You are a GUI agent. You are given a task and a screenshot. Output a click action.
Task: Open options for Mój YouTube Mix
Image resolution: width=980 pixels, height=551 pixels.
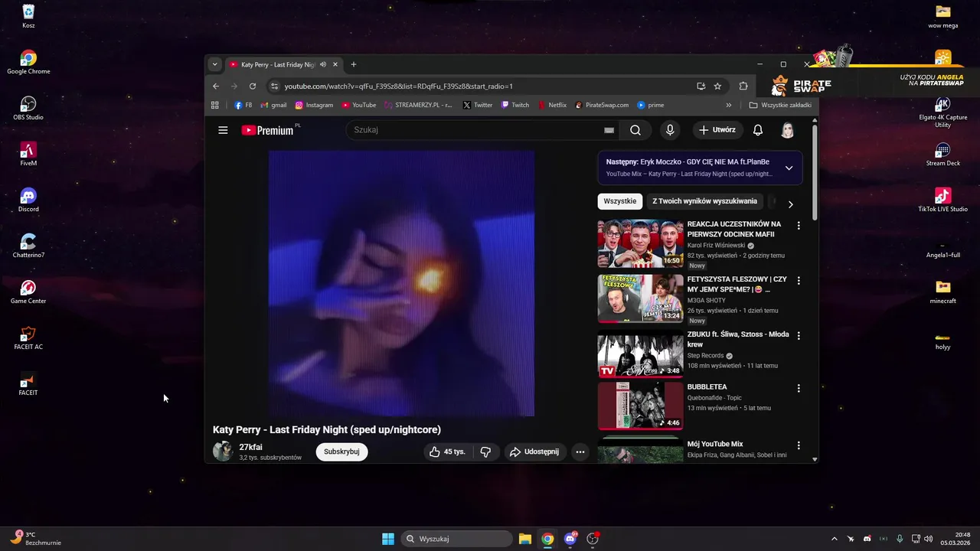799,445
